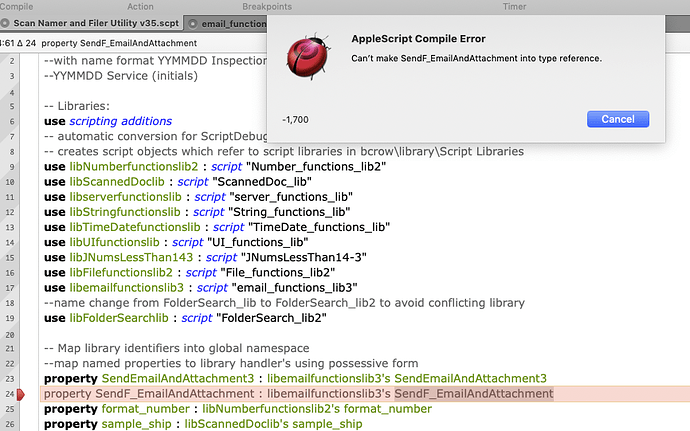The width and height of the screenshot is (690, 431).
Task: Switch to Scan Namer and Filer Utility v35.scpt tab
Action: (96, 23)
